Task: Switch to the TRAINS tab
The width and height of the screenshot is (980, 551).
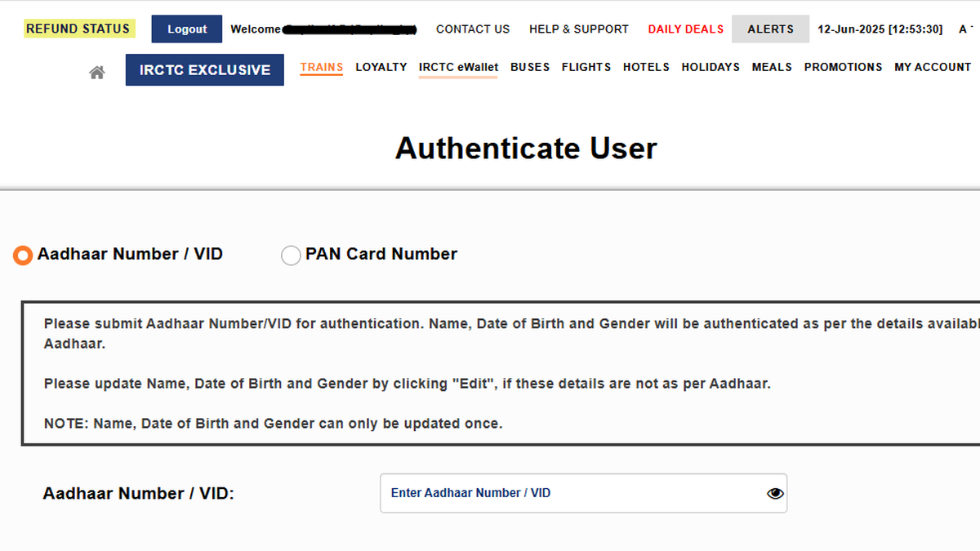Action: [x=321, y=67]
